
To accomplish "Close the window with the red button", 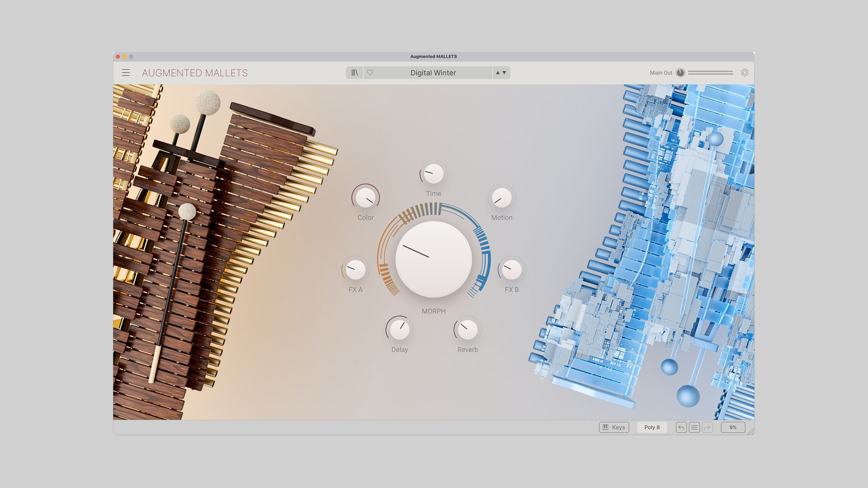I will [x=118, y=56].
